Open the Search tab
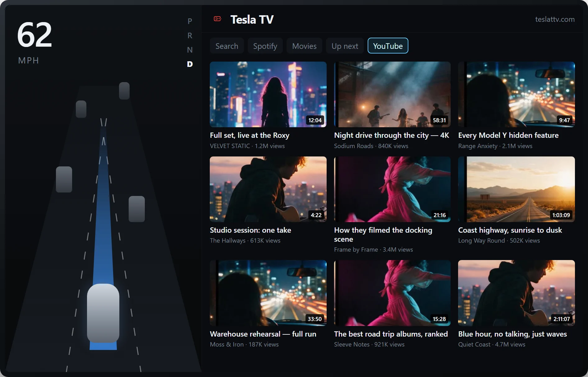 coord(227,46)
